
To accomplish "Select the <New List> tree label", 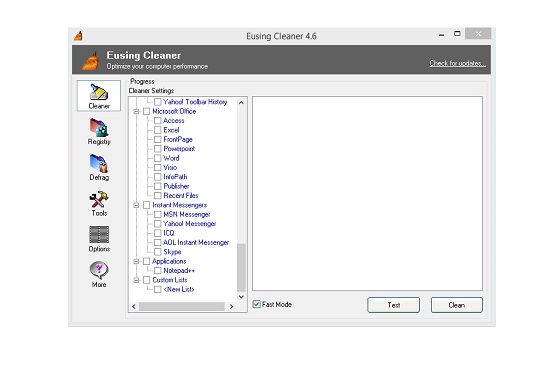I will [x=179, y=289].
